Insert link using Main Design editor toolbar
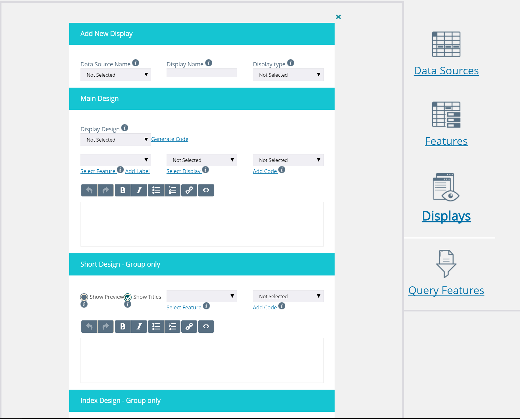 click(189, 190)
